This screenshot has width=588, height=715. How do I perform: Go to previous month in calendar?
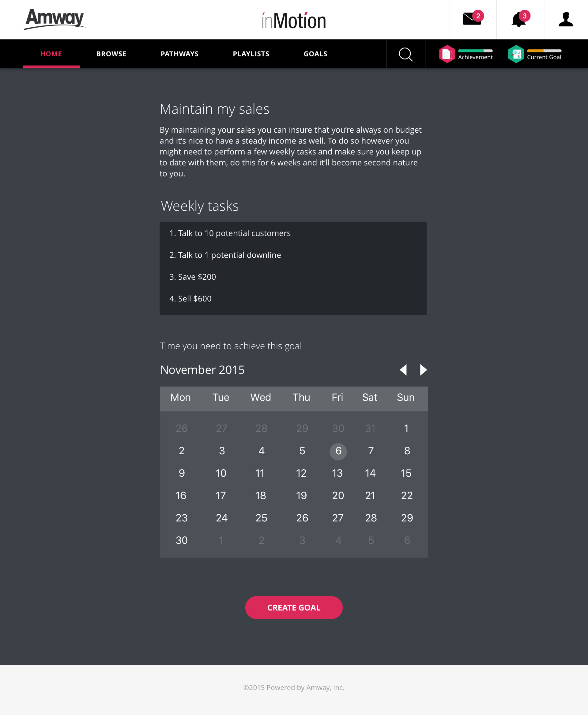click(x=403, y=370)
